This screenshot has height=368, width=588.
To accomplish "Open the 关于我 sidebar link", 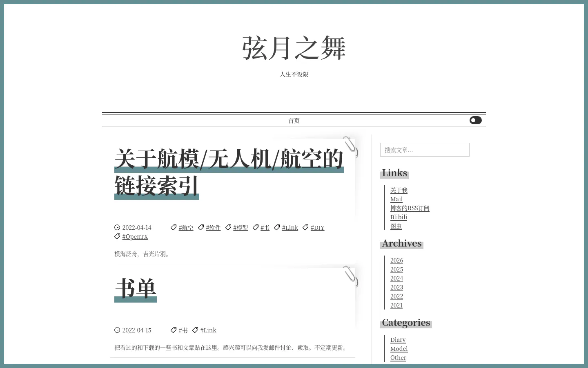I will point(399,190).
